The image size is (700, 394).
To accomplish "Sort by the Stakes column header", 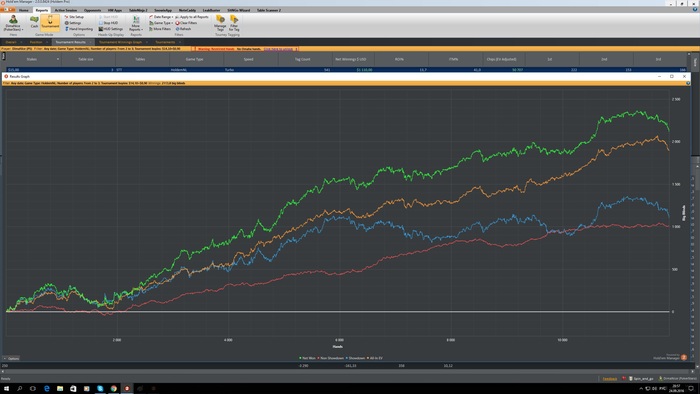I will pos(32,59).
